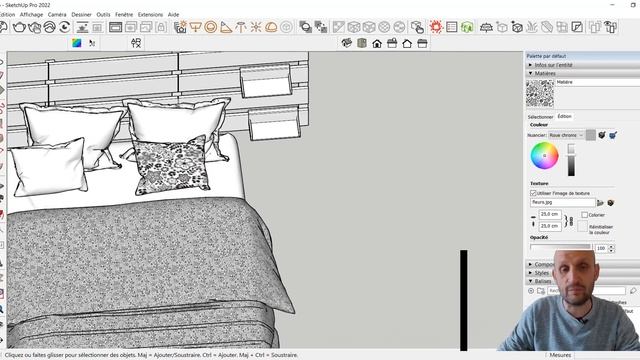Click the texture filename 'fleurs.jpg' field
Viewport: 640px width, 360px height.
pyautogui.click(x=563, y=202)
